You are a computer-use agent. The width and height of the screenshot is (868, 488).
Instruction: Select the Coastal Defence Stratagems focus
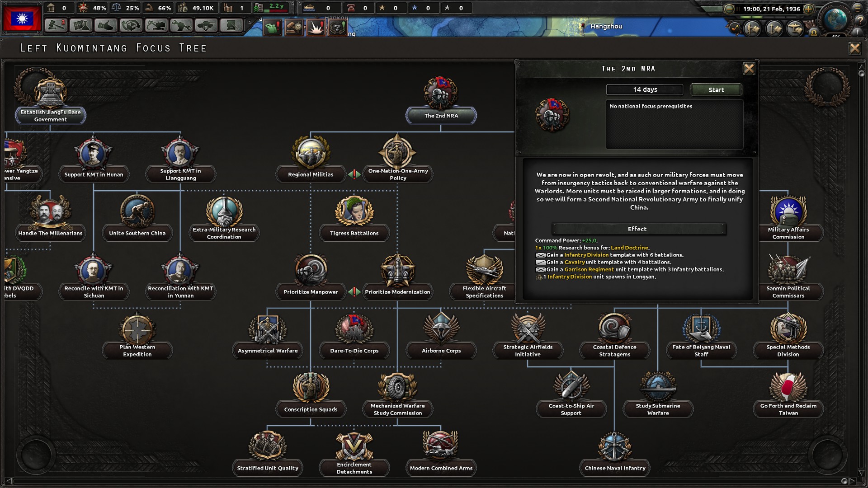point(614,335)
